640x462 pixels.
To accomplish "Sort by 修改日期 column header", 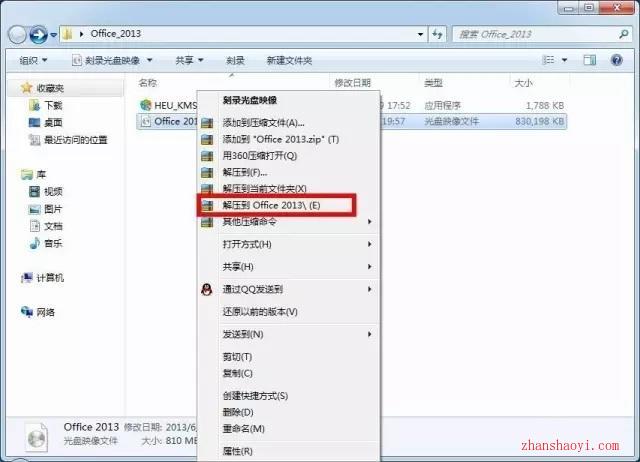I will [x=352, y=83].
